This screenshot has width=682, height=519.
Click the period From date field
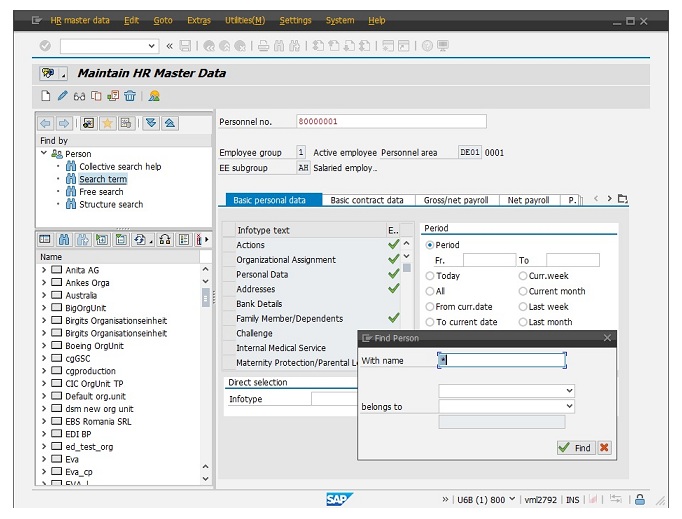pyautogui.click(x=489, y=260)
